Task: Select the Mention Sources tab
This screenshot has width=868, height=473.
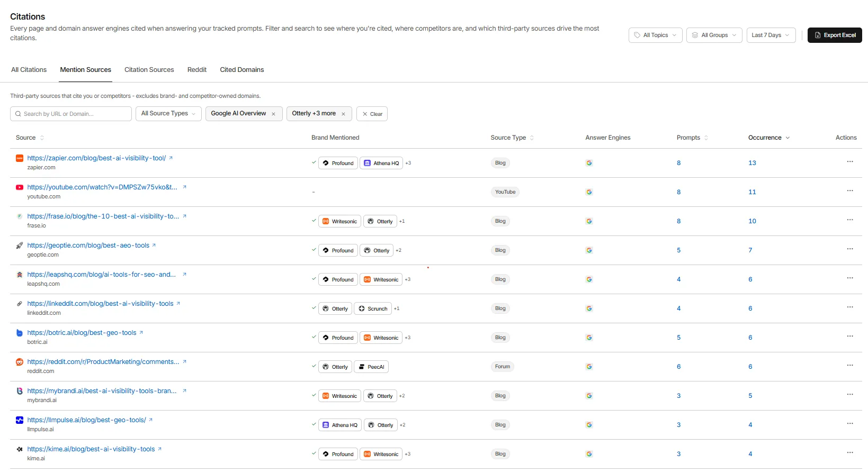Action: [x=85, y=70]
